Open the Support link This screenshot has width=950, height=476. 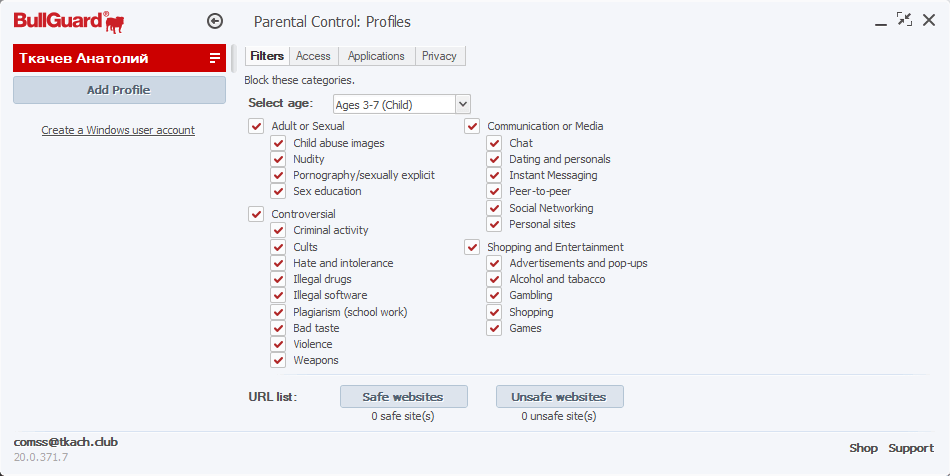tap(911, 448)
